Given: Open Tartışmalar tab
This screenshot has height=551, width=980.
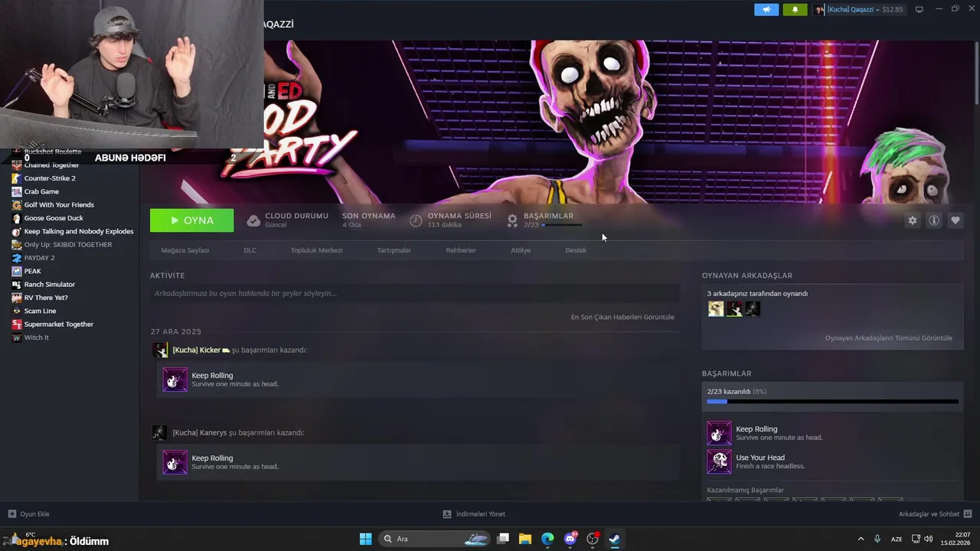Looking at the screenshot, I should coord(394,250).
